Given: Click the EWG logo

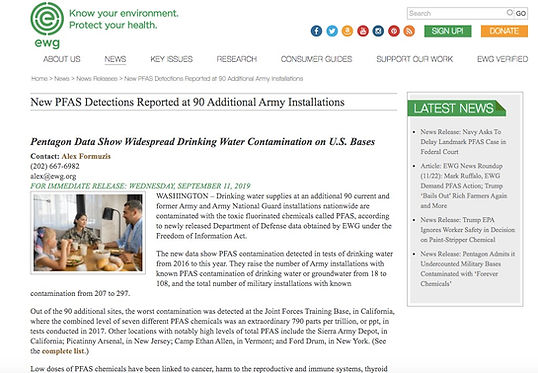Looking at the screenshot, I should click(47, 25).
